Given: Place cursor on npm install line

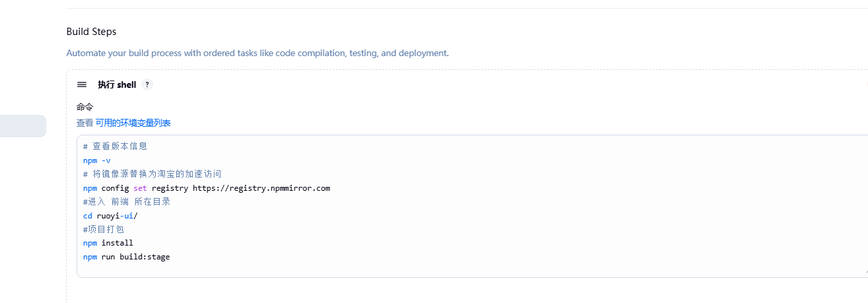Looking at the screenshot, I should pos(108,243).
